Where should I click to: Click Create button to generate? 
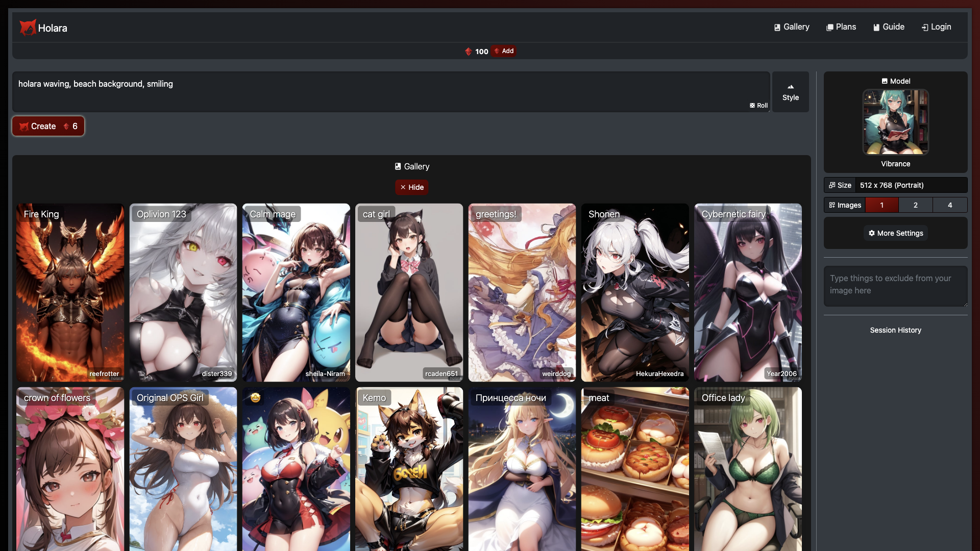48,126
